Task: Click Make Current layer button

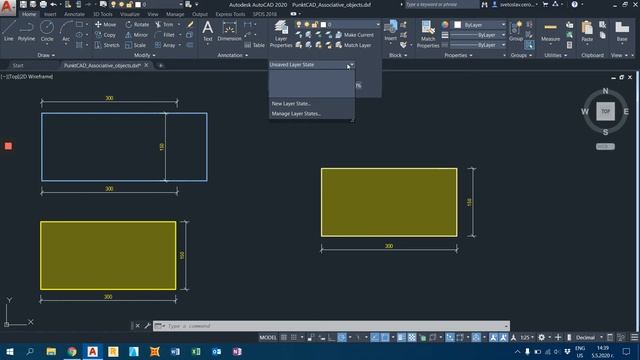Action: pyautogui.click(x=354, y=35)
